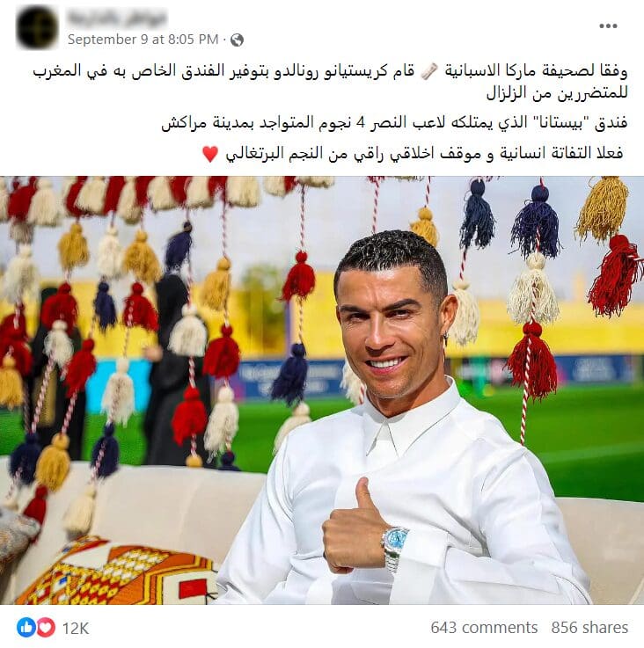Open the poster's blurred profile avatar
644x648 pixels.
[37, 27]
